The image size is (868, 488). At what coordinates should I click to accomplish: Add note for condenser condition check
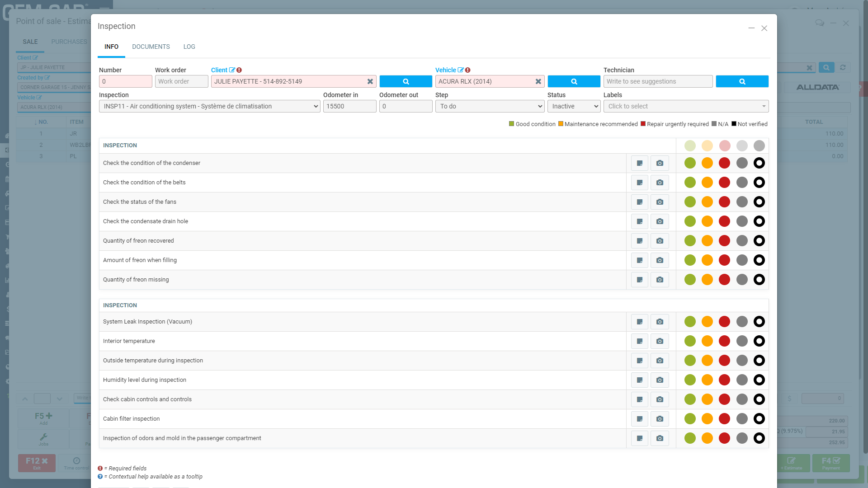point(640,163)
